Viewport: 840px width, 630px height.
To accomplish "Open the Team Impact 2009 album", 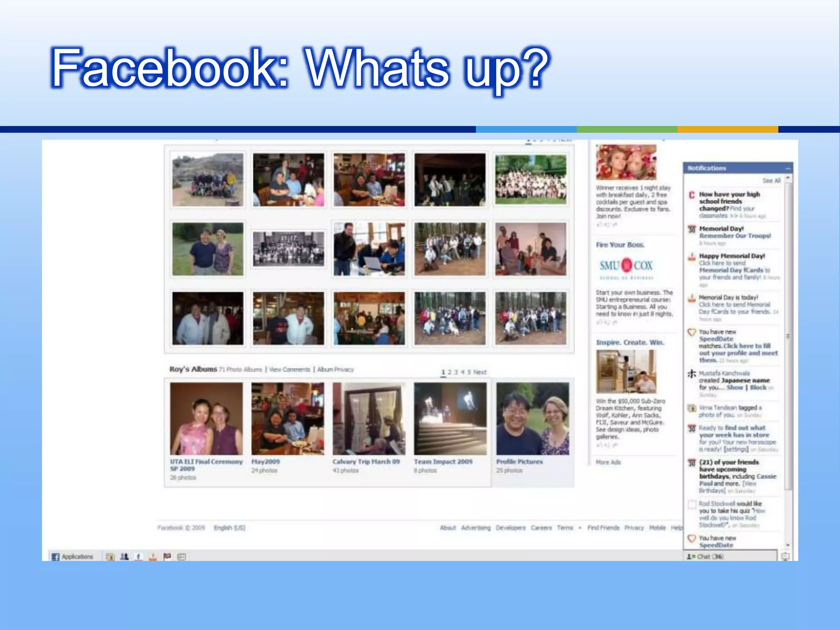I will click(450, 418).
